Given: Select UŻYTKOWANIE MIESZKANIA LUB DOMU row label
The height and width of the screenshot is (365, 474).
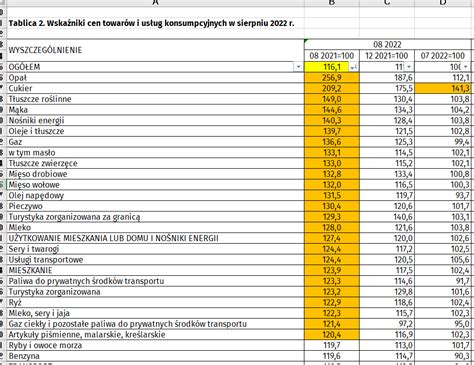Looking at the screenshot, I should pos(155,238).
